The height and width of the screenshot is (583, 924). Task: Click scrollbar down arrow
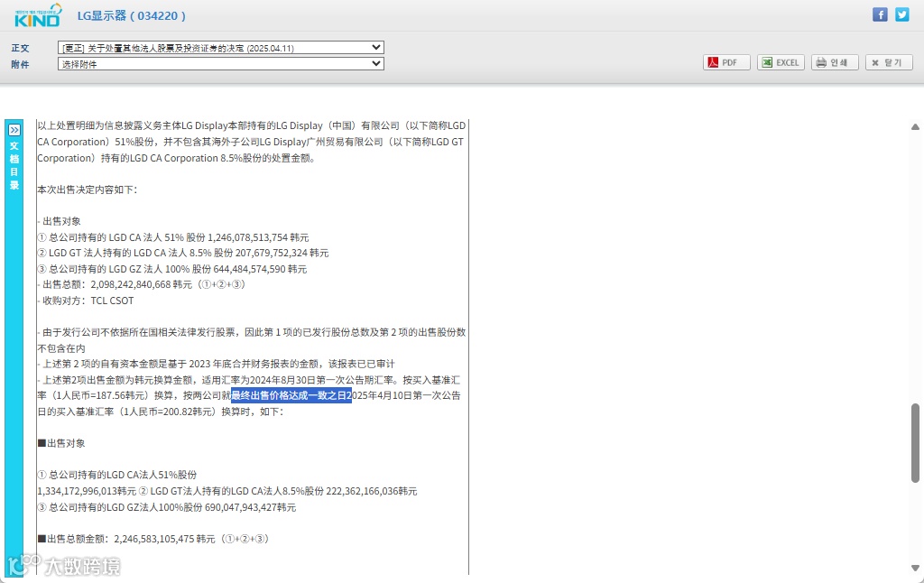(x=915, y=569)
